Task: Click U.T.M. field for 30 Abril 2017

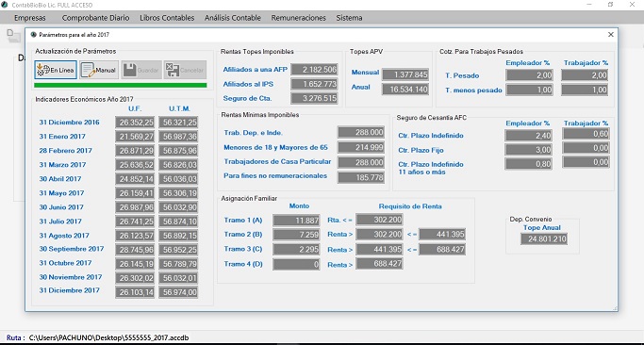Action: point(178,179)
